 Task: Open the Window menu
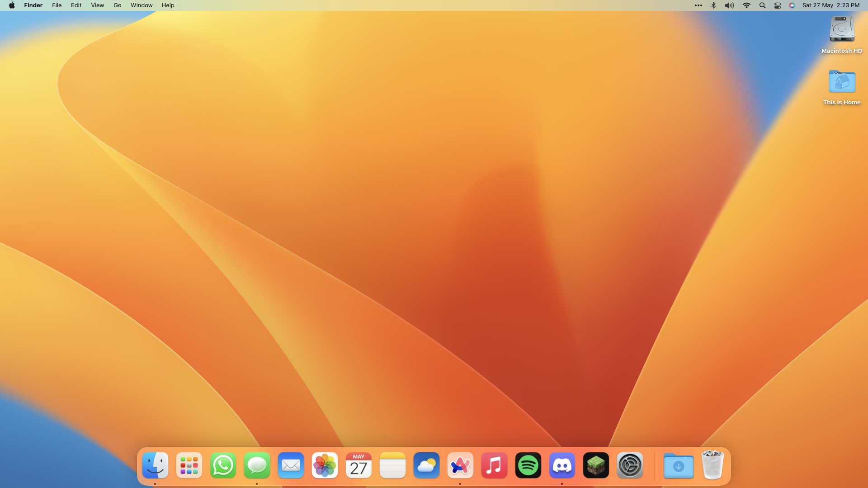tap(142, 5)
